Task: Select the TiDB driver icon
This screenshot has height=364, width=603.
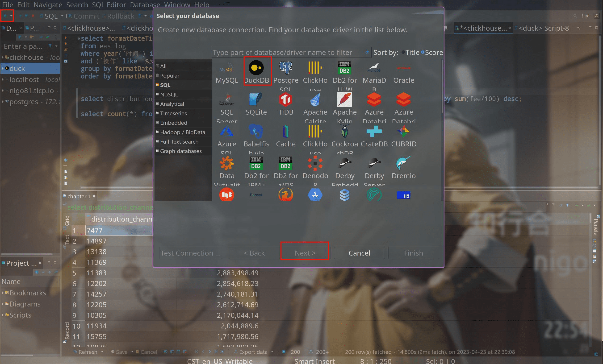Action: pos(286,99)
